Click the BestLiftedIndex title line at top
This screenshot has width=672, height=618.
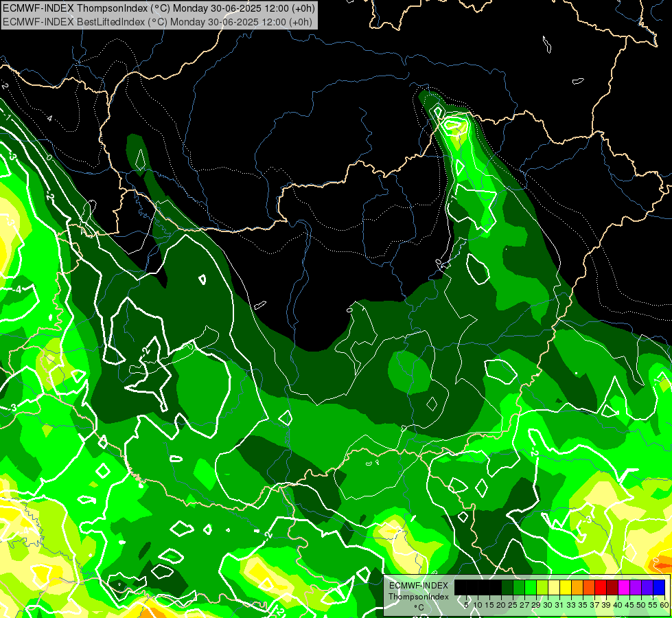tap(158, 22)
